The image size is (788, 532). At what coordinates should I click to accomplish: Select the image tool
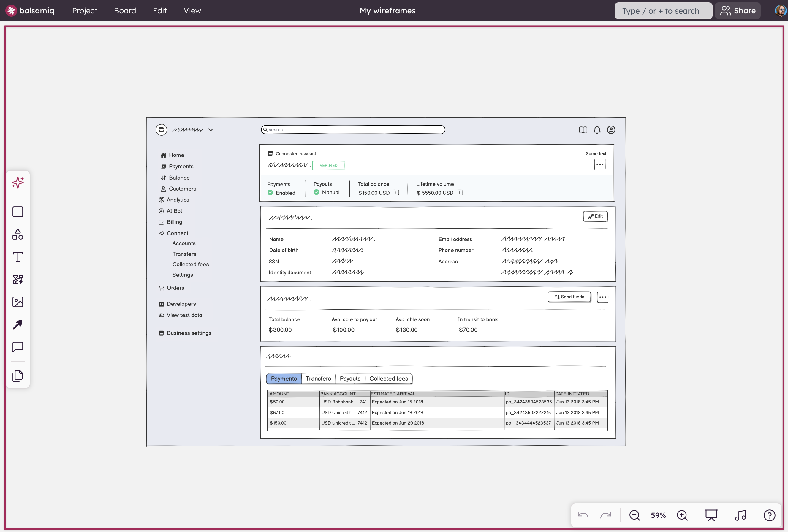point(18,302)
